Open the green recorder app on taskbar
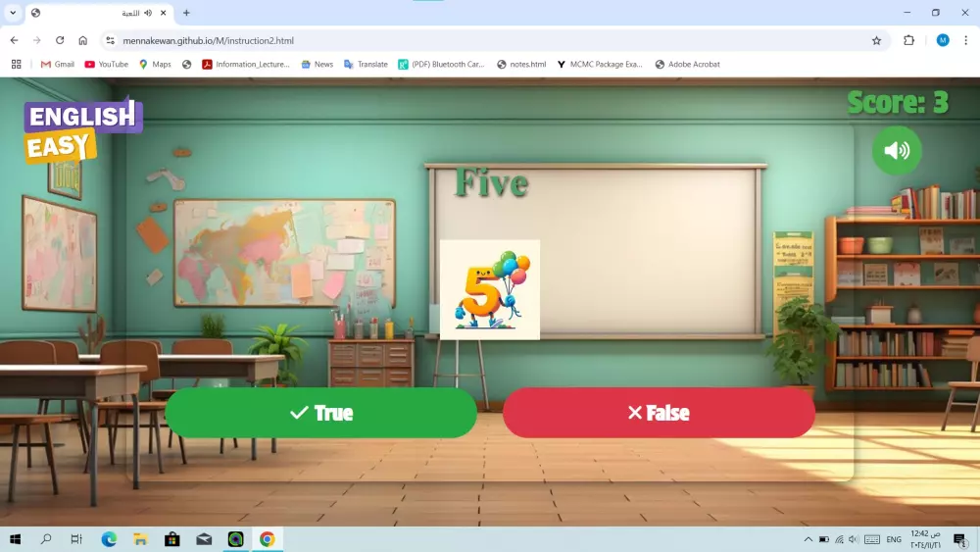This screenshot has height=552, width=980. coord(235,539)
